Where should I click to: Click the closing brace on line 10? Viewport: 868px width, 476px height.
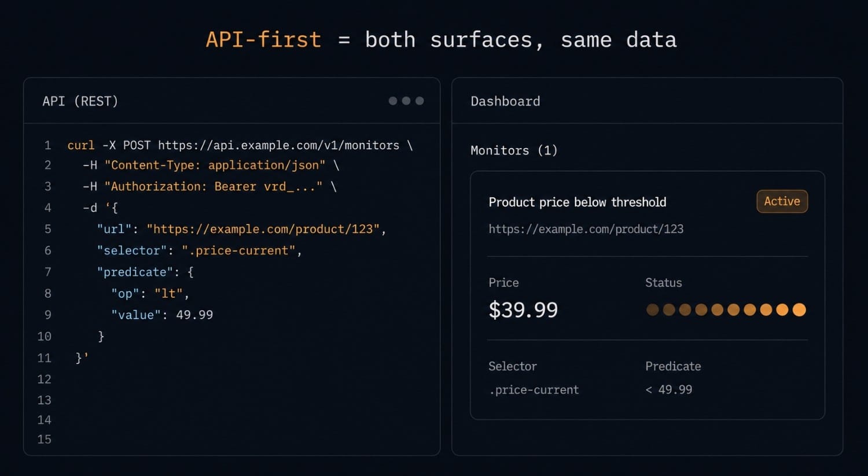(101, 336)
